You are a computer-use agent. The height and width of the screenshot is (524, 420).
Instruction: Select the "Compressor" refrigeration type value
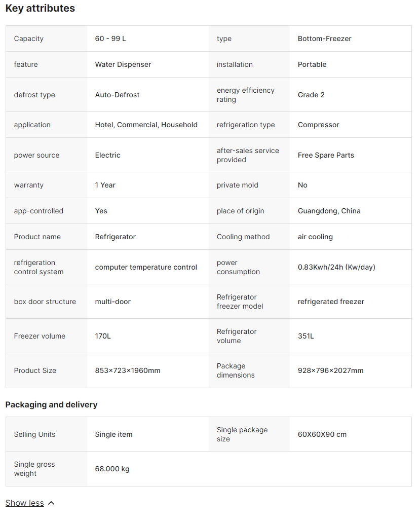(x=318, y=125)
